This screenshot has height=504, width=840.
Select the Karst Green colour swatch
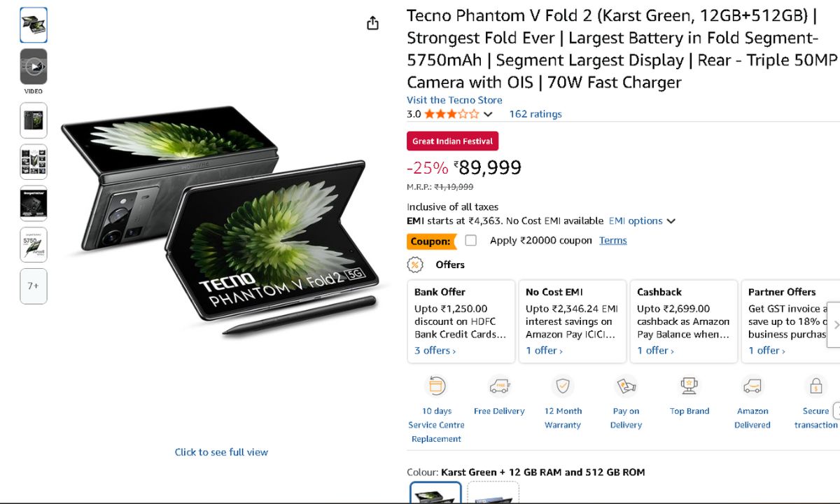click(435, 493)
